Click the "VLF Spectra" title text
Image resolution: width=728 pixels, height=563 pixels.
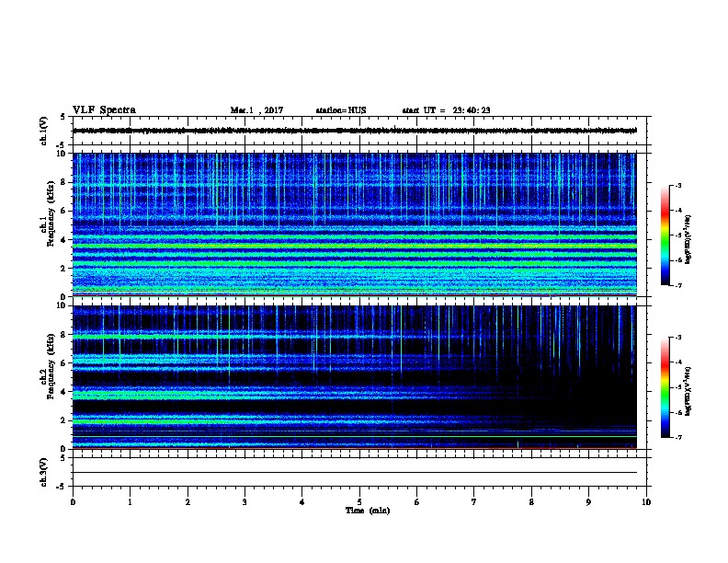104,110
